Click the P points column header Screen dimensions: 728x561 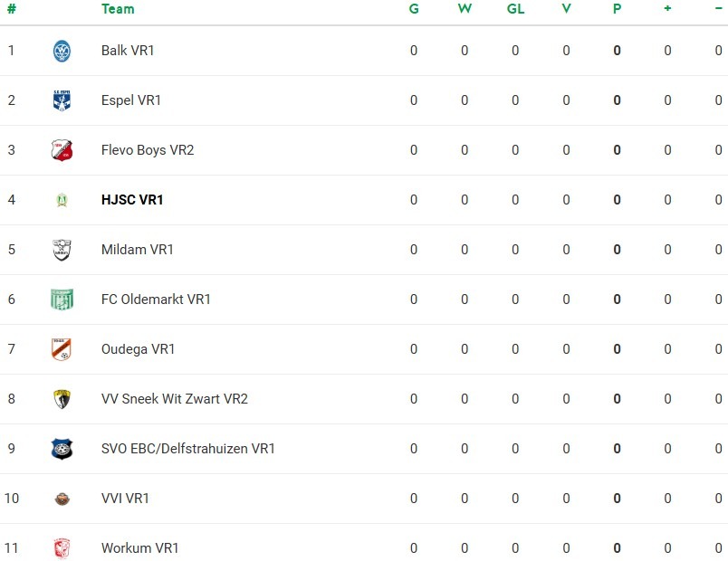tap(617, 9)
